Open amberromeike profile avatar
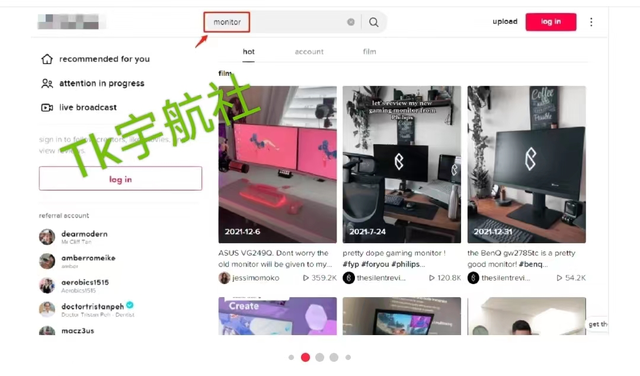Screen dimensions: 640x376 [x=47, y=261]
